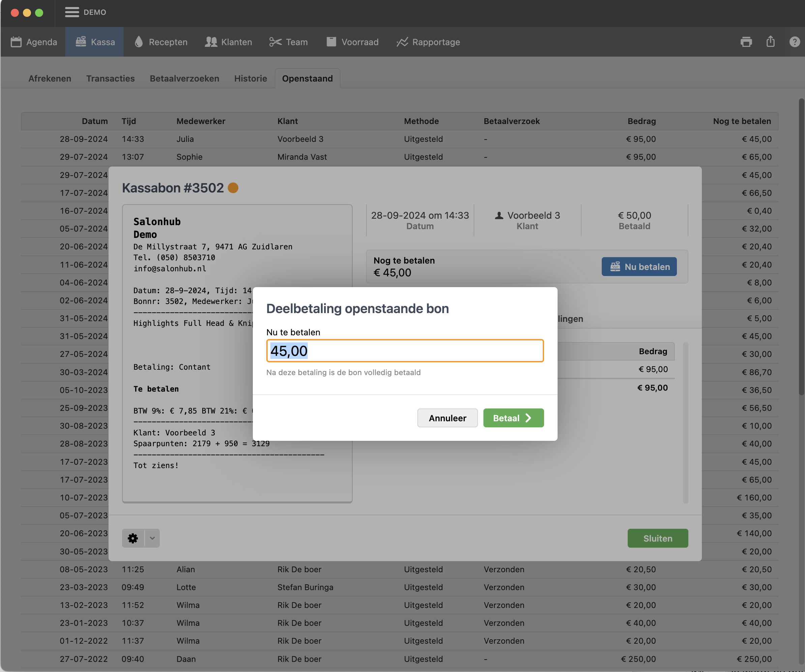
Task: Open the hamburger menu next to DEMO
Action: pos(72,12)
